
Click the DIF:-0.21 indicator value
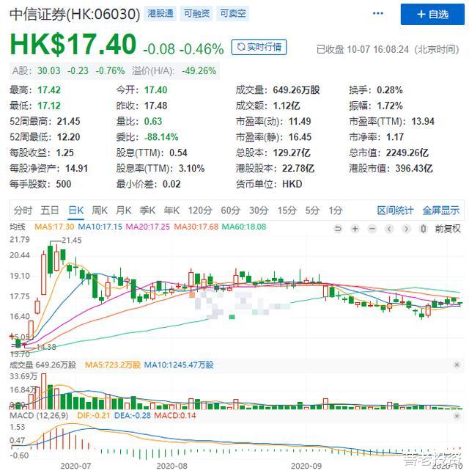click(x=94, y=416)
